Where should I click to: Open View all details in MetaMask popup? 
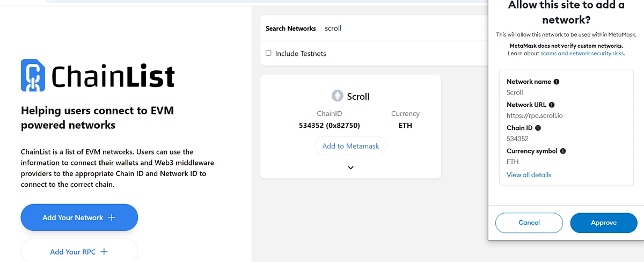[x=529, y=175]
